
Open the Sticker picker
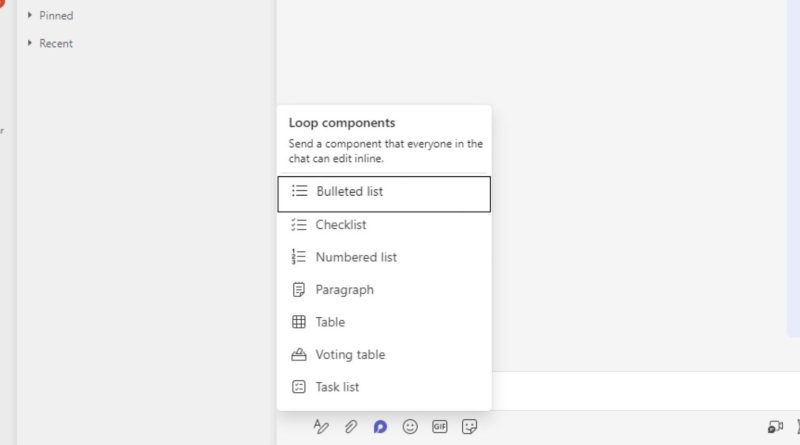click(469, 427)
